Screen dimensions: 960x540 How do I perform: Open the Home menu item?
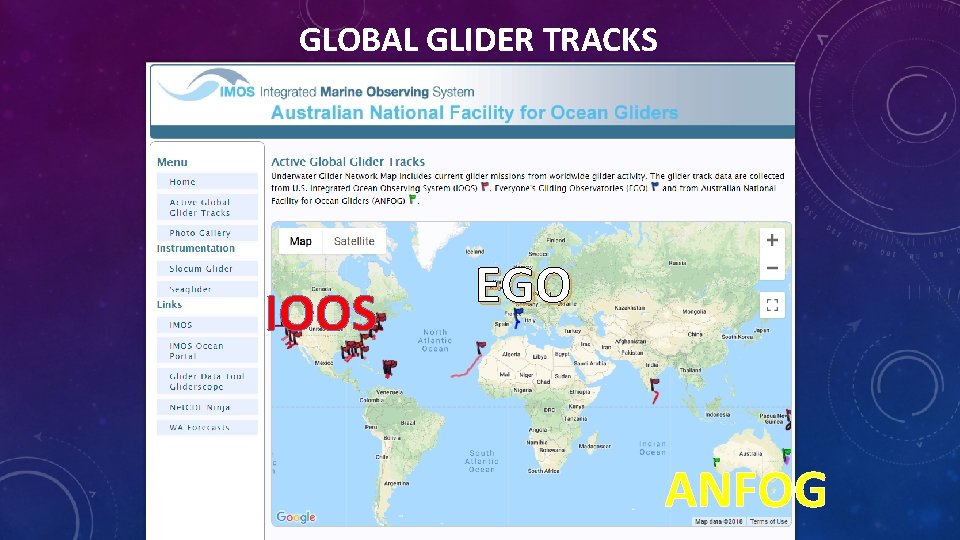pos(207,182)
